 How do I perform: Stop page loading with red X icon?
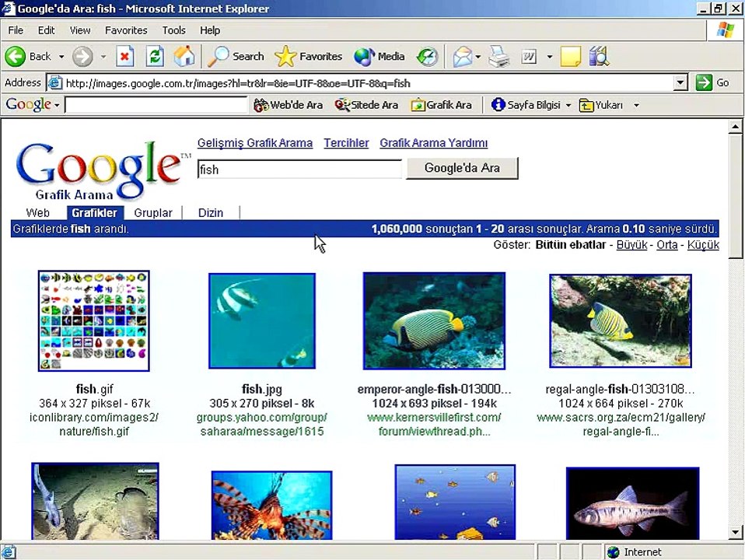point(124,57)
